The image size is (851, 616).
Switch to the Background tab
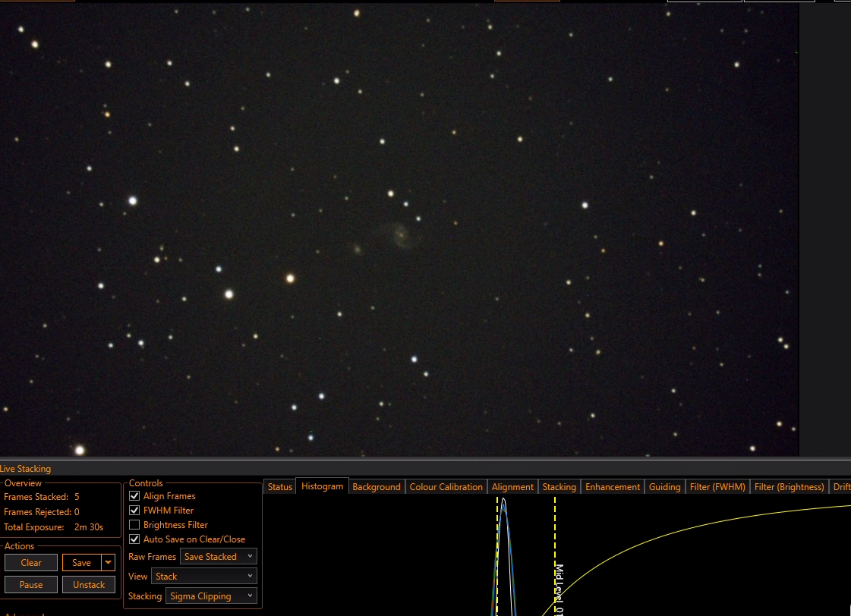coord(376,487)
